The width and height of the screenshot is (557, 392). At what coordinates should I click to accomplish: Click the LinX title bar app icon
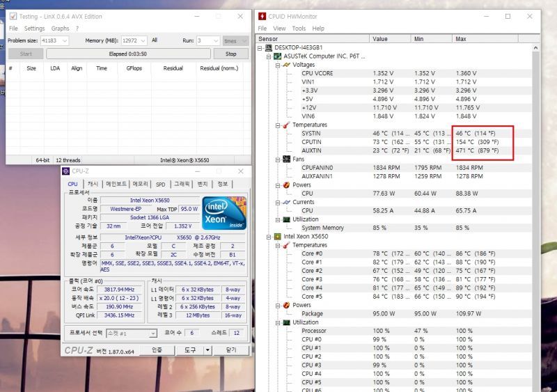point(13,16)
